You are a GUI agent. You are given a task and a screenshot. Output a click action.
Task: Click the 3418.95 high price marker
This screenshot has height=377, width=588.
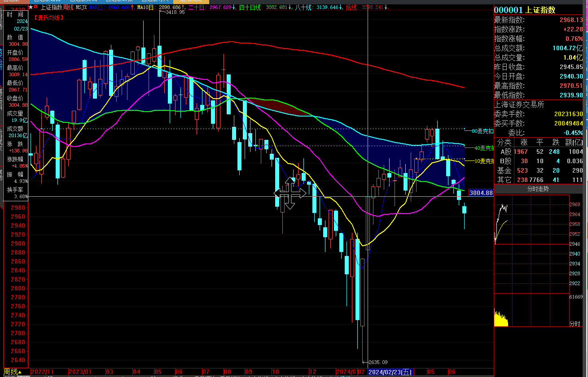[x=175, y=12]
